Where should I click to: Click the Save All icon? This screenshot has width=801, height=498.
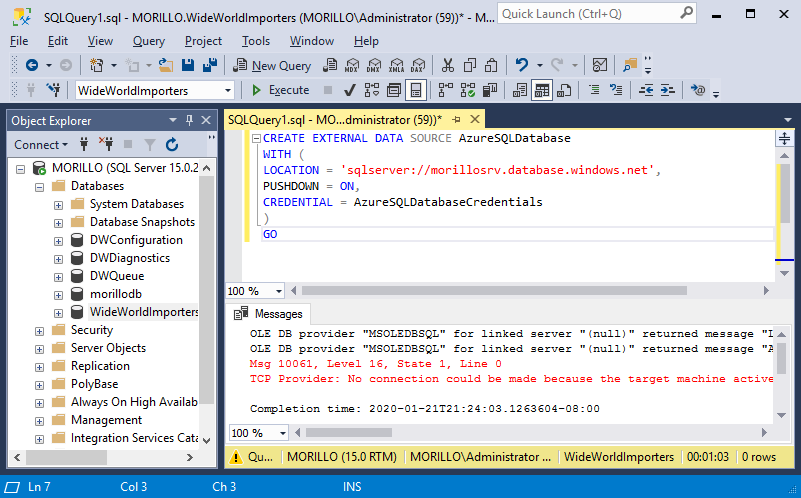point(210,65)
